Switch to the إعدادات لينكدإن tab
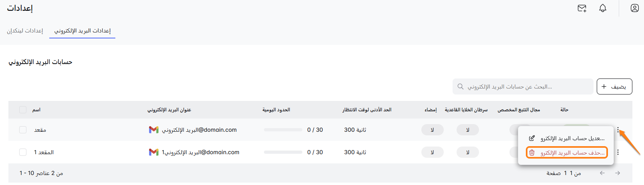 pyautogui.click(x=25, y=31)
